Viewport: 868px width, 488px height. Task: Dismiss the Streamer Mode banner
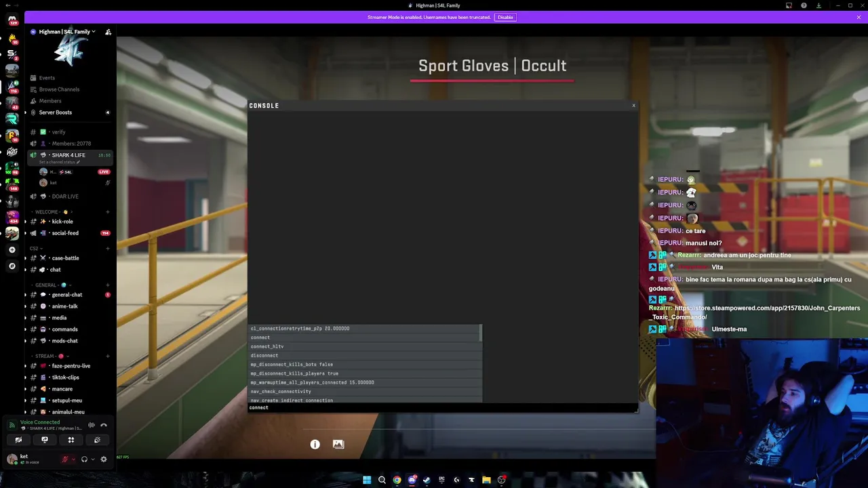point(859,17)
